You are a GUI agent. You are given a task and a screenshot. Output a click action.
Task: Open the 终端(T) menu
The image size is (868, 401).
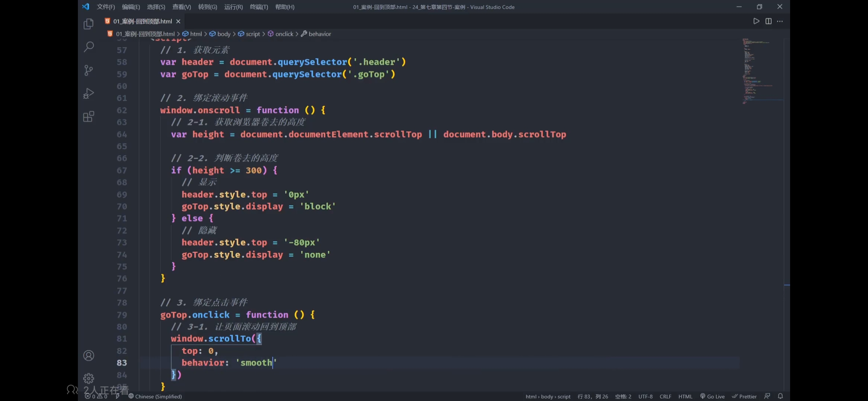[x=259, y=7]
